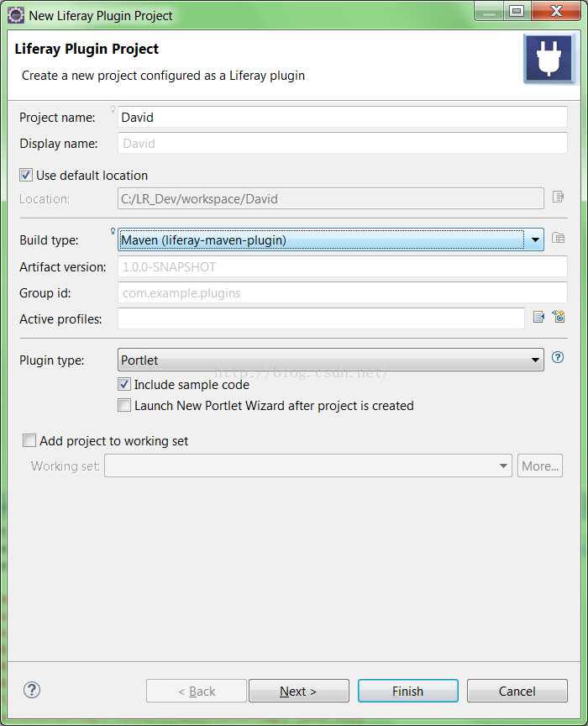
Task: Click the title bar gear window icon
Action: click(x=15, y=14)
